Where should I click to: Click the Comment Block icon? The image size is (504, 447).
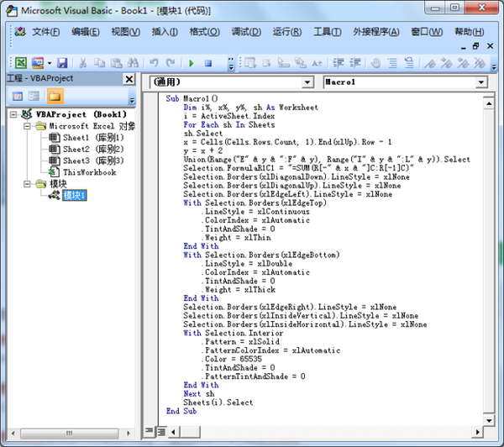click(392, 63)
